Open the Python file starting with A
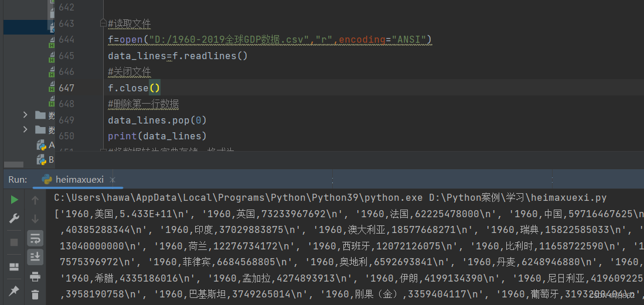Image resolution: width=644 pixels, height=305 pixels. coord(45,145)
